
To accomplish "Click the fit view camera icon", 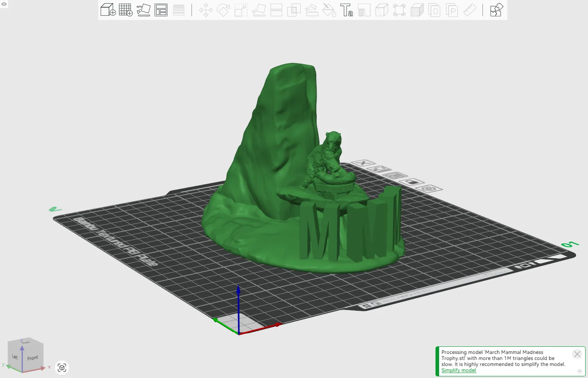I will 62,368.
